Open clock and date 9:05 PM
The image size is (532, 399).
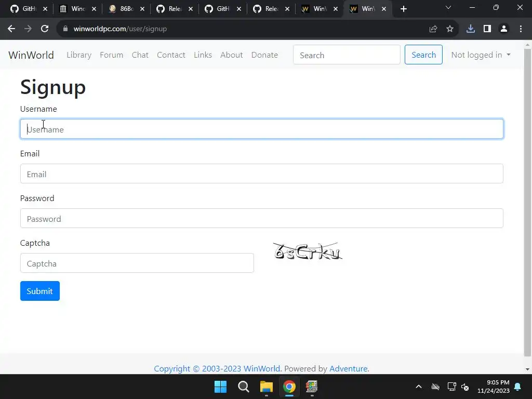click(494, 387)
